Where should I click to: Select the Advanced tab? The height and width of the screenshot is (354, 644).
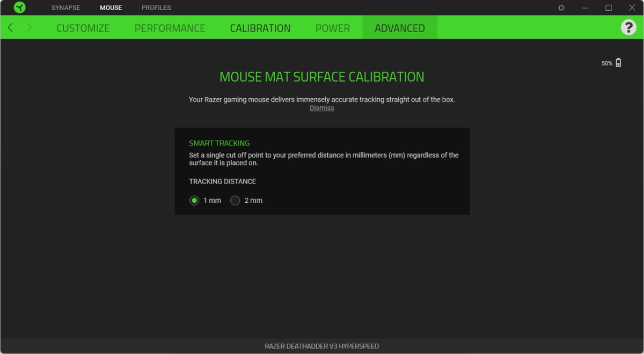click(400, 28)
